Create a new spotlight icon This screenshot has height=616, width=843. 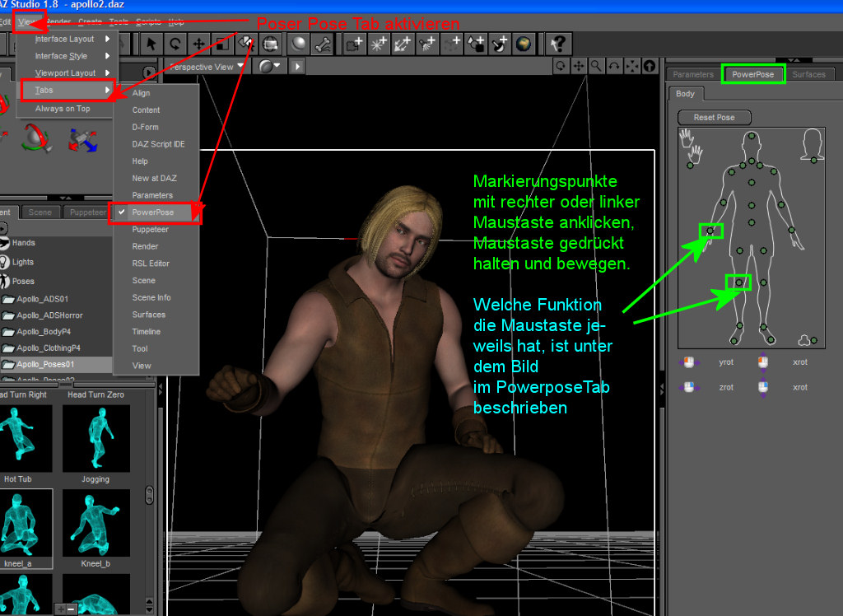click(426, 44)
